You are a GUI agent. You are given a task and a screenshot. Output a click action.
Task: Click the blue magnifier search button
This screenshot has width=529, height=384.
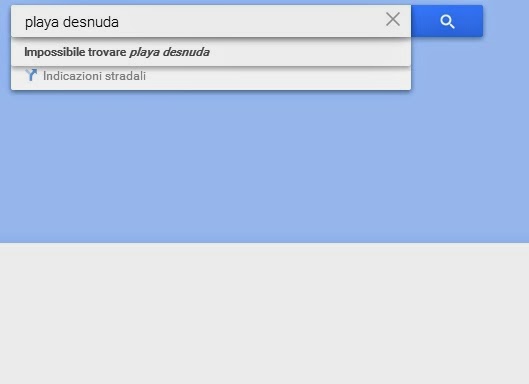(x=447, y=21)
